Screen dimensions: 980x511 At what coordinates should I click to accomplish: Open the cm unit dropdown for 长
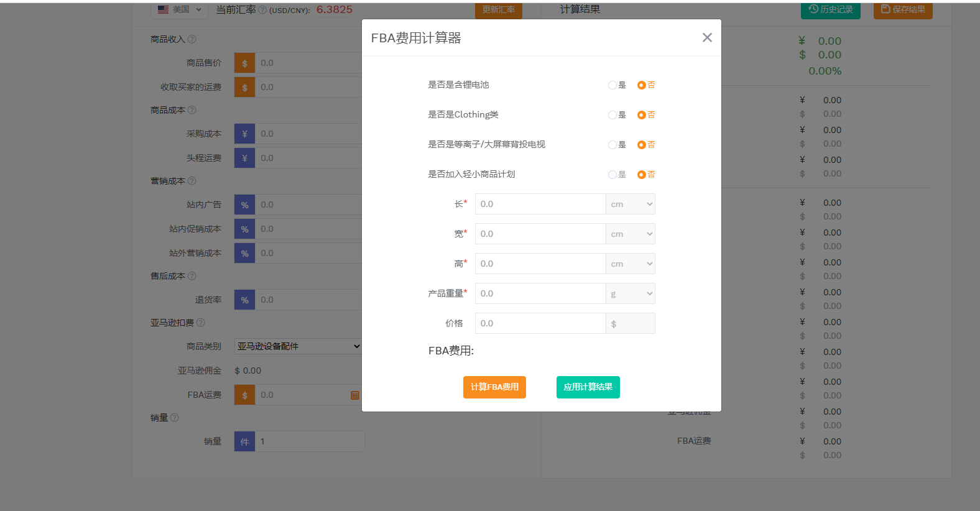(x=631, y=204)
